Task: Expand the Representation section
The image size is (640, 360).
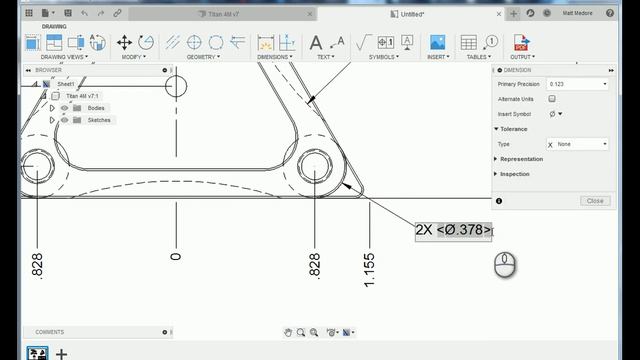Action: click(496, 159)
